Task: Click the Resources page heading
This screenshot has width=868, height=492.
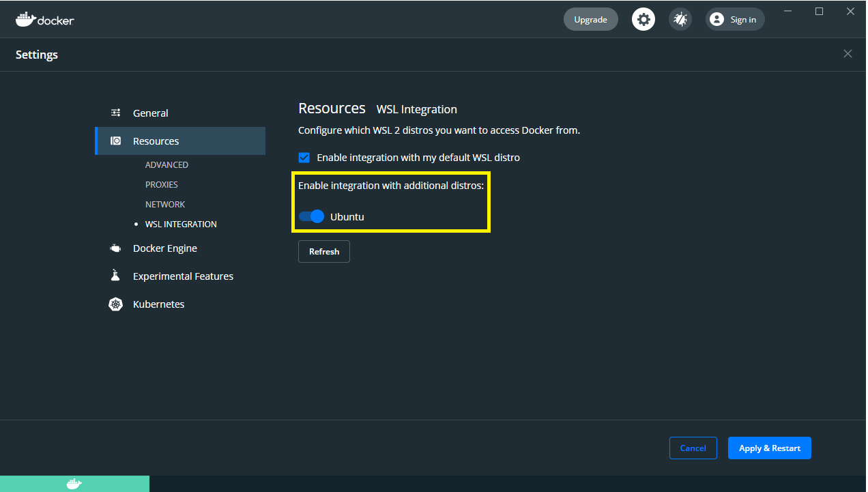Action: (x=332, y=108)
